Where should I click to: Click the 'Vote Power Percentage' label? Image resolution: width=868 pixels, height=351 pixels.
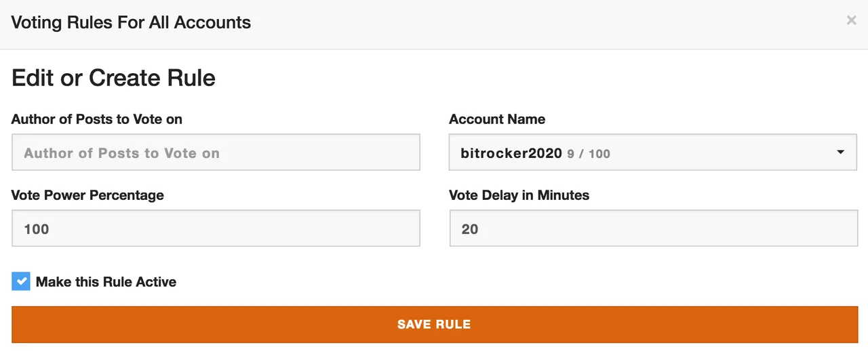pos(87,195)
